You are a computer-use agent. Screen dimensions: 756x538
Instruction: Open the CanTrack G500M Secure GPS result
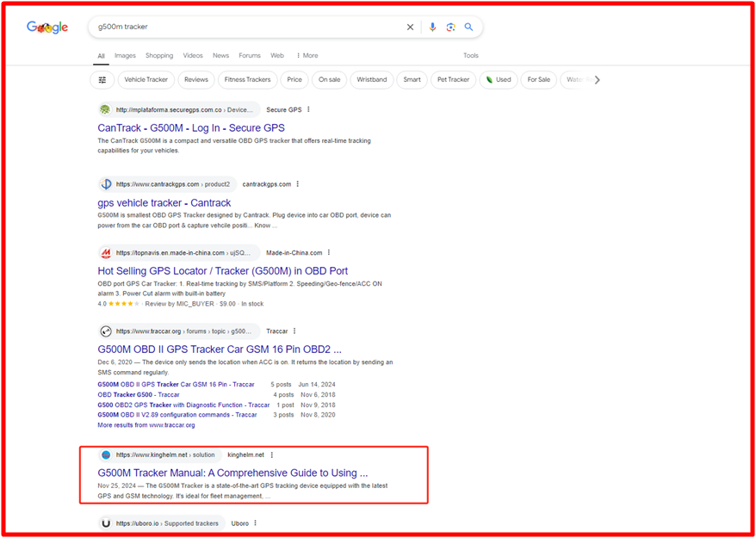pyautogui.click(x=191, y=128)
